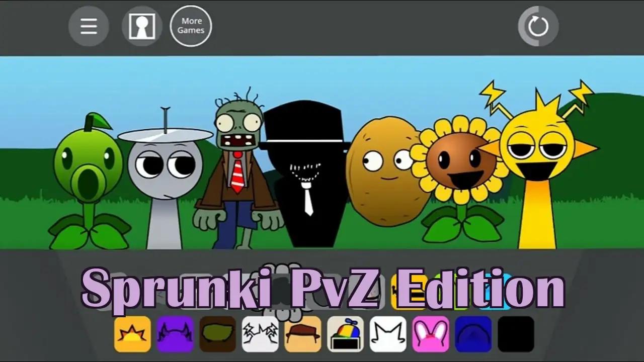644x362 pixels.
Task: Click the gray satellite-dish character
Action: [x=165, y=178]
